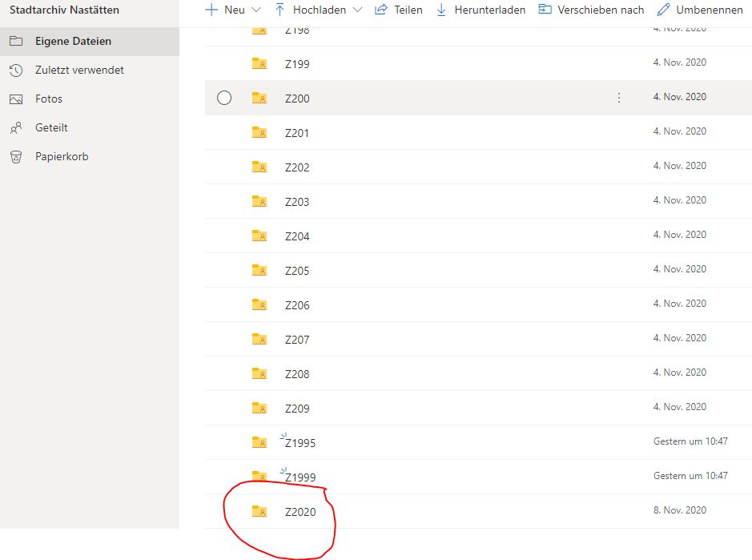Screen dimensions: 752x560
Task: Click the Hochladen upload button
Action: click(309, 10)
